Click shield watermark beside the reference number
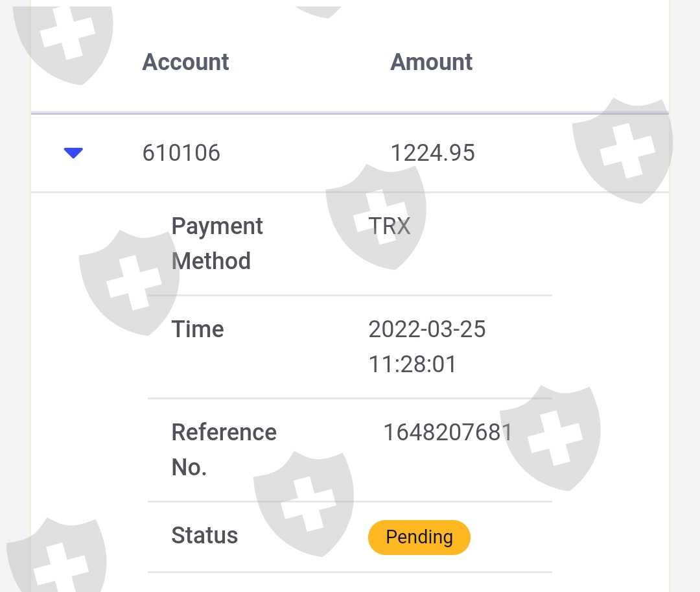Image resolution: width=700 pixels, height=592 pixels. tap(551, 434)
